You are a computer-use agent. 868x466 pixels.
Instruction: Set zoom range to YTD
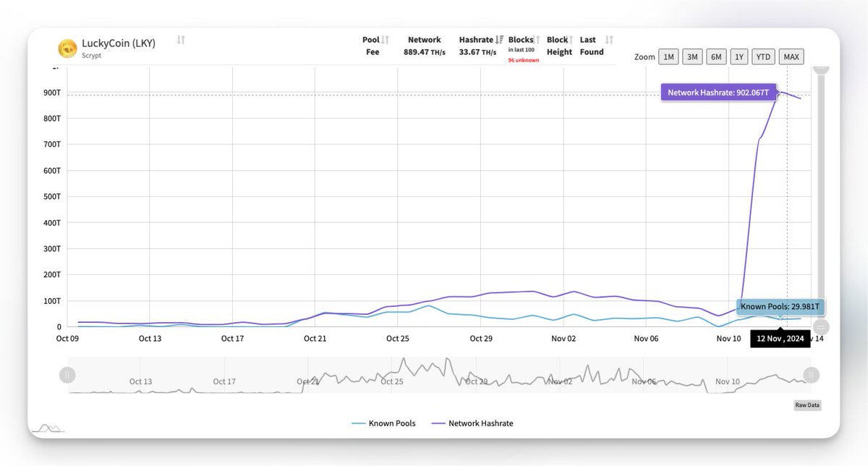[762, 57]
